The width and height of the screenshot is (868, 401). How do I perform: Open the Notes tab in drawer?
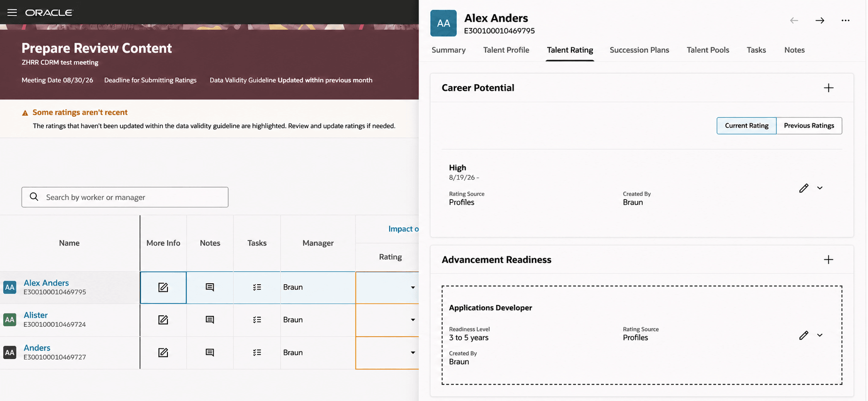tap(794, 50)
